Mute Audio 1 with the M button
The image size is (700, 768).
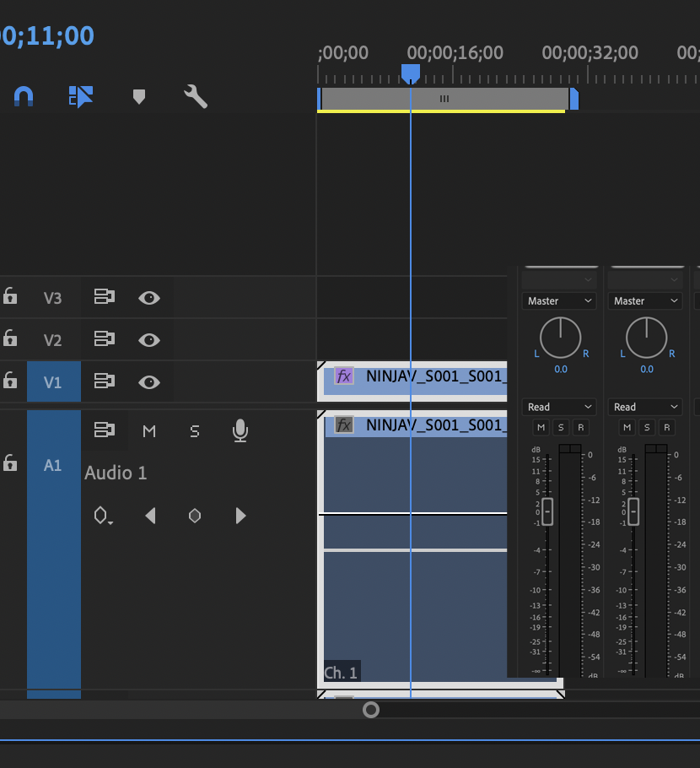[149, 430]
